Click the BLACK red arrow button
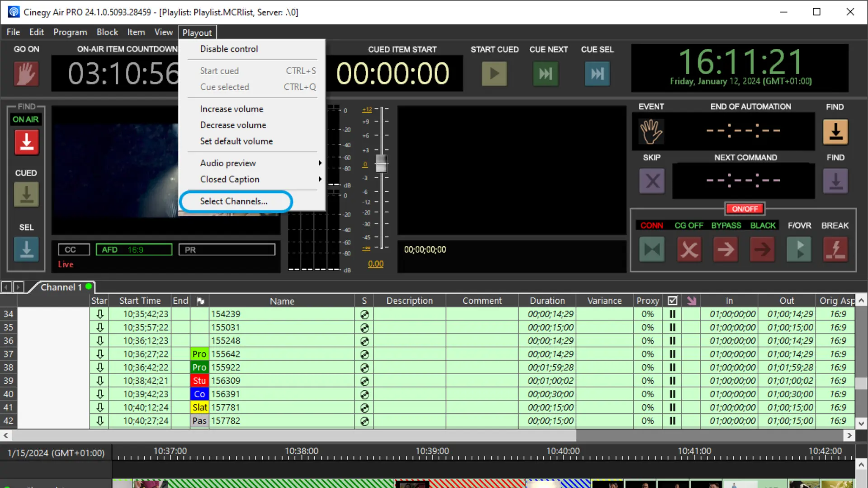The height and width of the screenshot is (488, 868). pos(762,249)
